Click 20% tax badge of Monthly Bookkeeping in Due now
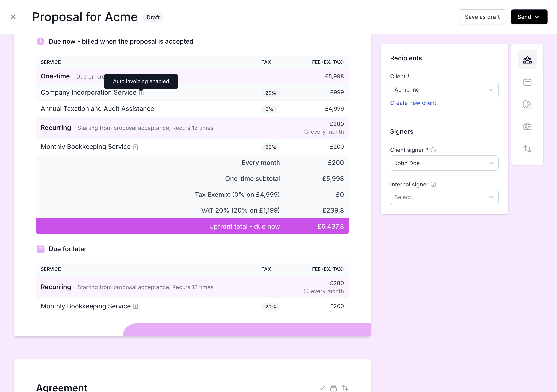The width and height of the screenshot is (557, 392). [271, 147]
